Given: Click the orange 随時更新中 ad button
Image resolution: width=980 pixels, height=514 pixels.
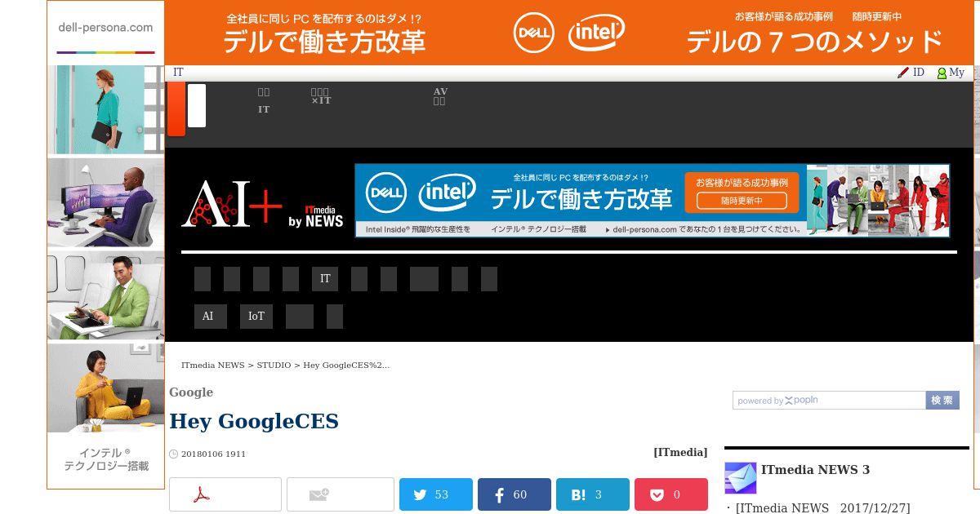Looking at the screenshot, I should [742, 201].
